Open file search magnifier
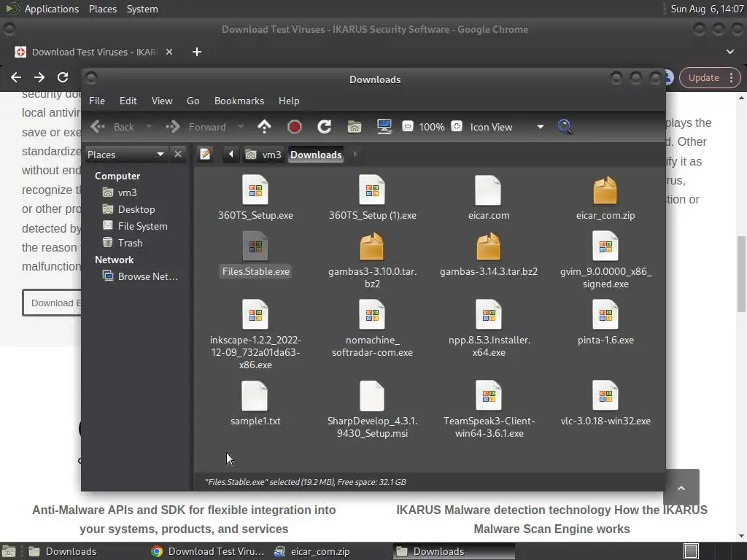The height and width of the screenshot is (560, 747). click(565, 127)
